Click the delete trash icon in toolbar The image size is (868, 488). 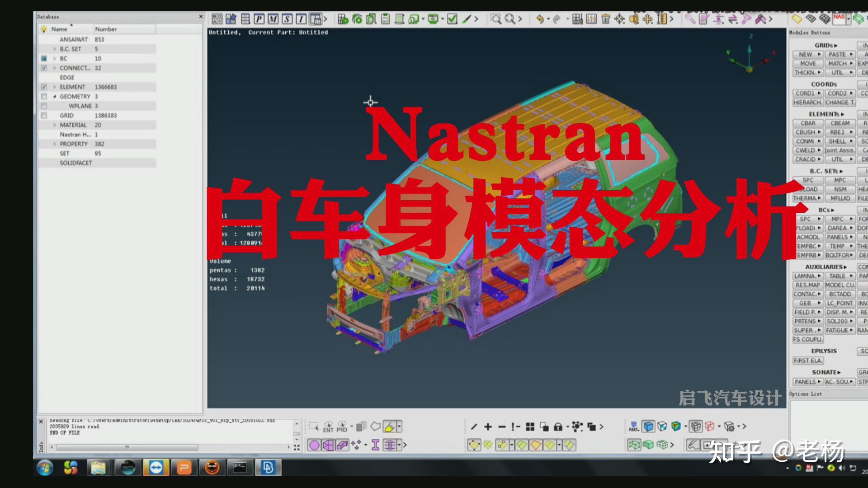pyautogui.click(x=605, y=19)
